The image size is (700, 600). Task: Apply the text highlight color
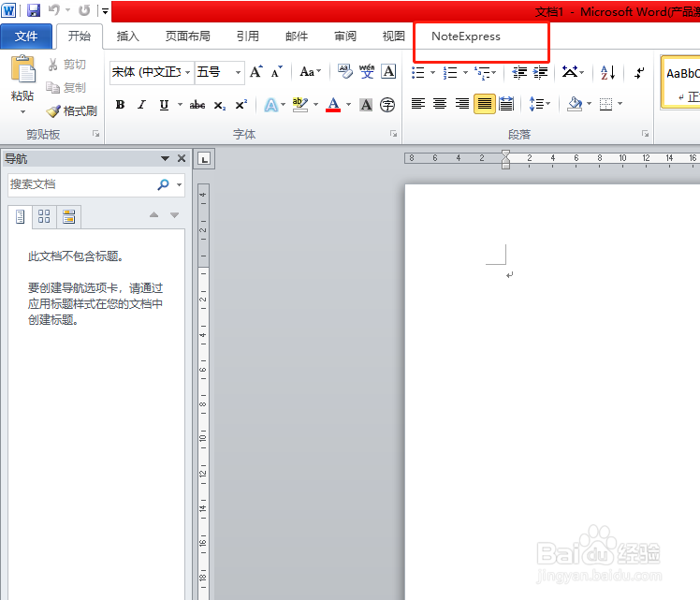click(x=300, y=105)
